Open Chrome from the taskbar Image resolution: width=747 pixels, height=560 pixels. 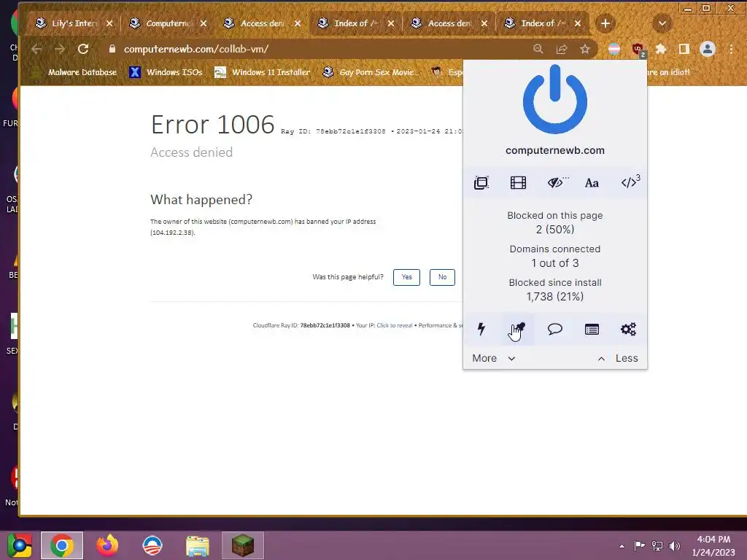[x=62, y=545]
